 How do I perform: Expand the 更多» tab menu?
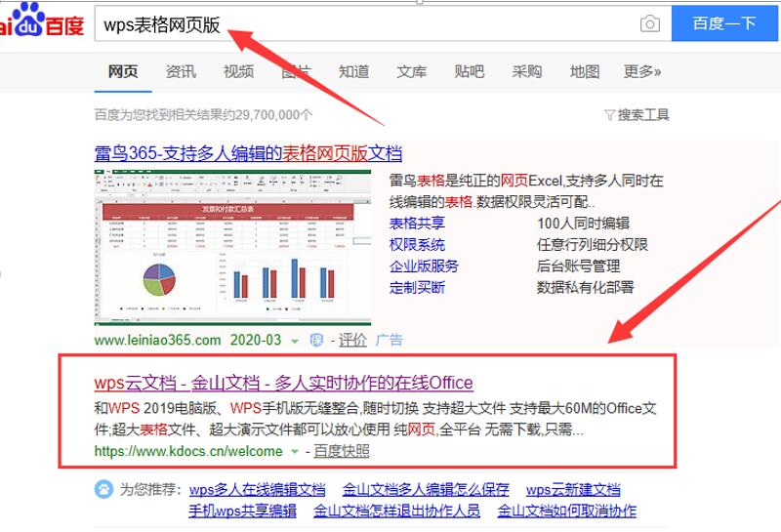click(x=642, y=71)
